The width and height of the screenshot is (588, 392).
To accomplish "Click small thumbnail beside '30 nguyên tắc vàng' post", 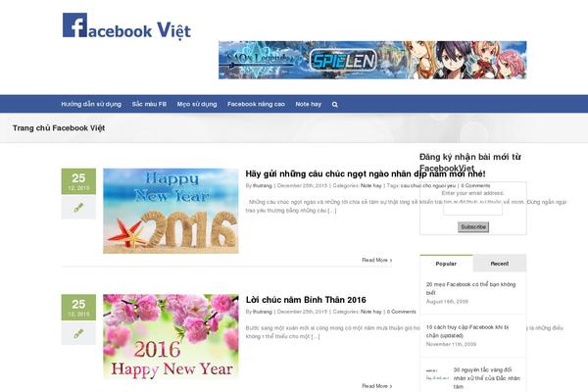I will click(437, 374).
